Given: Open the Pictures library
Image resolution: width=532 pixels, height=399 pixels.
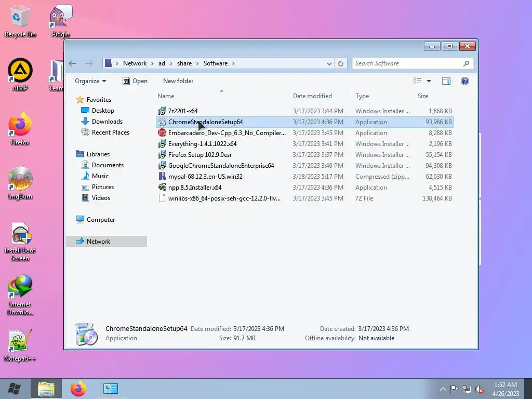Looking at the screenshot, I should (x=98, y=187).
